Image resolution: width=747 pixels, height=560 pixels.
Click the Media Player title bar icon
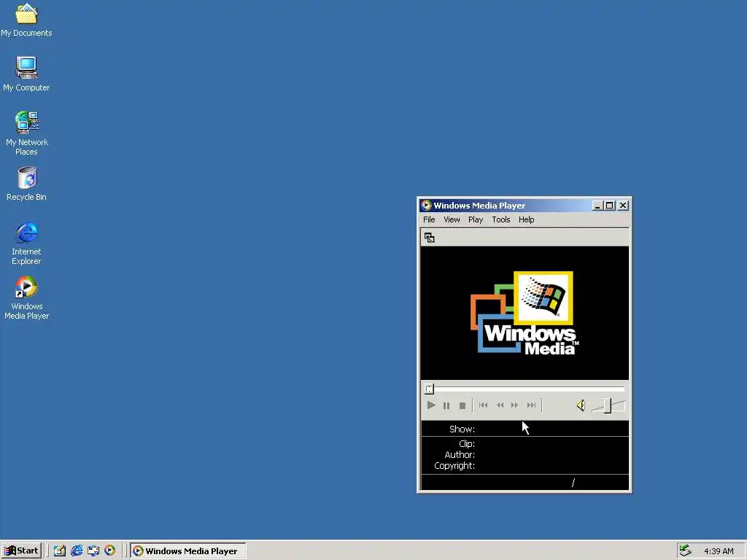pyautogui.click(x=426, y=205)
